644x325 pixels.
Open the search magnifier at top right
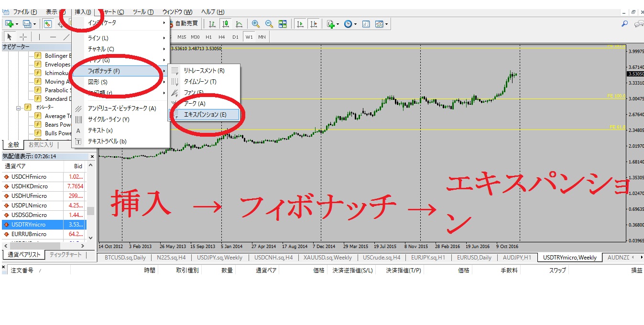(x=624, y=23)
